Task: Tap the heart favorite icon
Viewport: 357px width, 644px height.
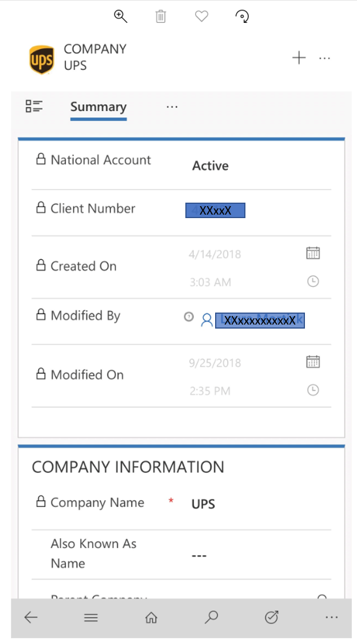Action: pos(201,17)
